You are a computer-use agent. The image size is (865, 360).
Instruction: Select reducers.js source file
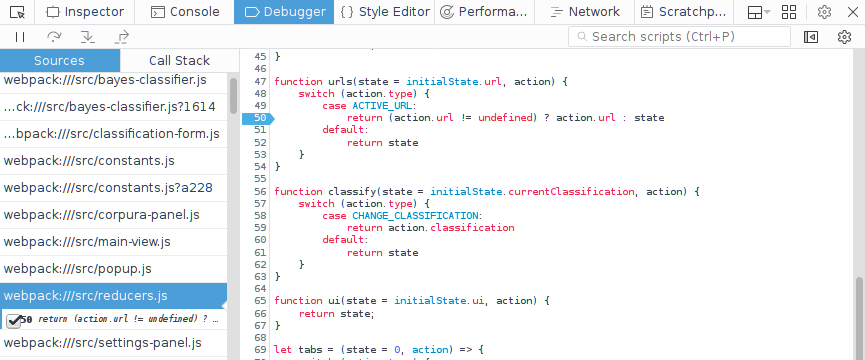coord(113,296)
